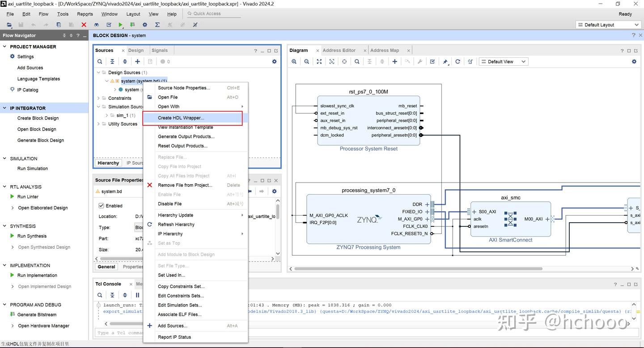This screenshot has width=644, height=348.
Task: Click the green Run toolbar icon
Action: pyautogui.click(x=120, y=25)
